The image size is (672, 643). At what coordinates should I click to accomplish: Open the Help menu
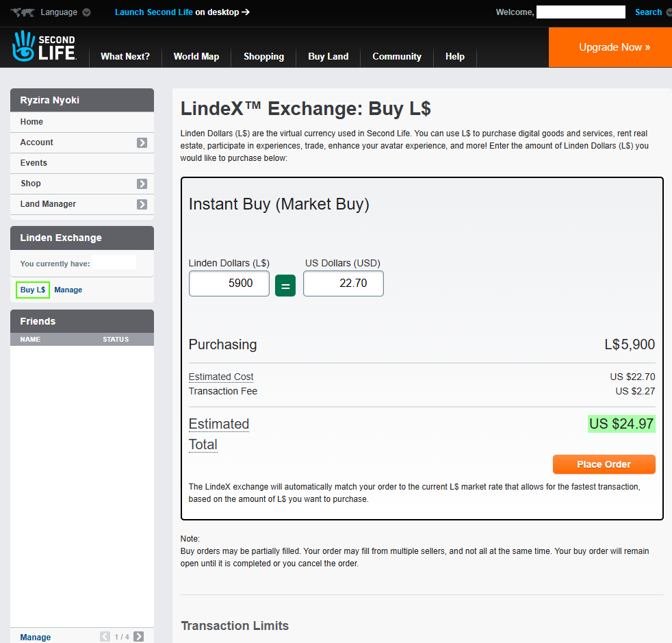tap(454, 57)
